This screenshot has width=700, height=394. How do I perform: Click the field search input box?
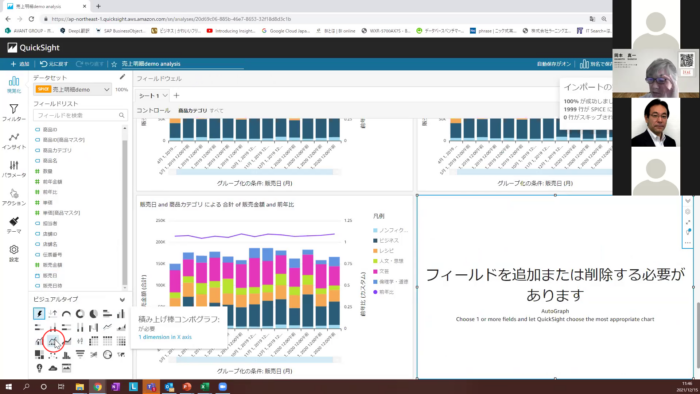pyautogui.click(x=80, y=115)
